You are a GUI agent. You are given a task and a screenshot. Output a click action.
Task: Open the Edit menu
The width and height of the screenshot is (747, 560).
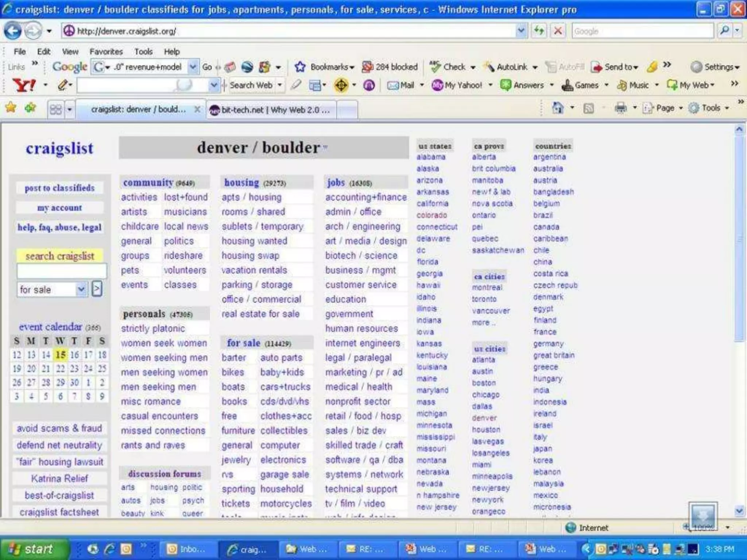coord(43,51)
